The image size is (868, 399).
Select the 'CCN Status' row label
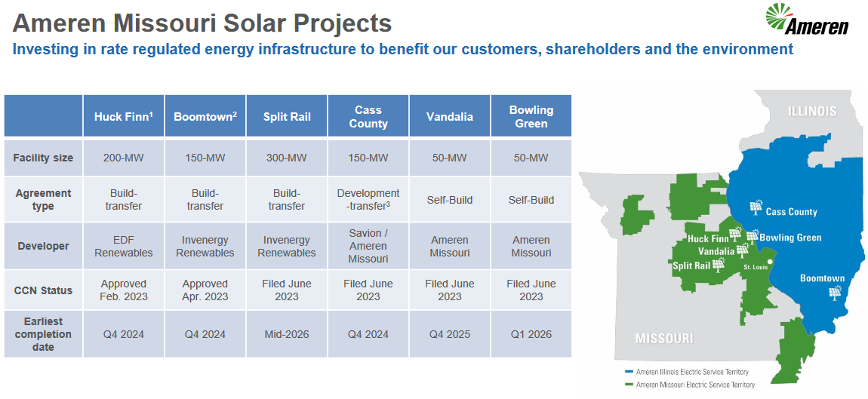coord(44,290)
